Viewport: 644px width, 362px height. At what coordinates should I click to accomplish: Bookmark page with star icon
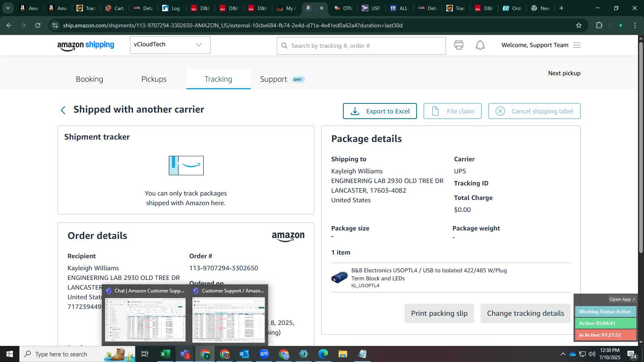pyautogui.click(x=579, y=25)
